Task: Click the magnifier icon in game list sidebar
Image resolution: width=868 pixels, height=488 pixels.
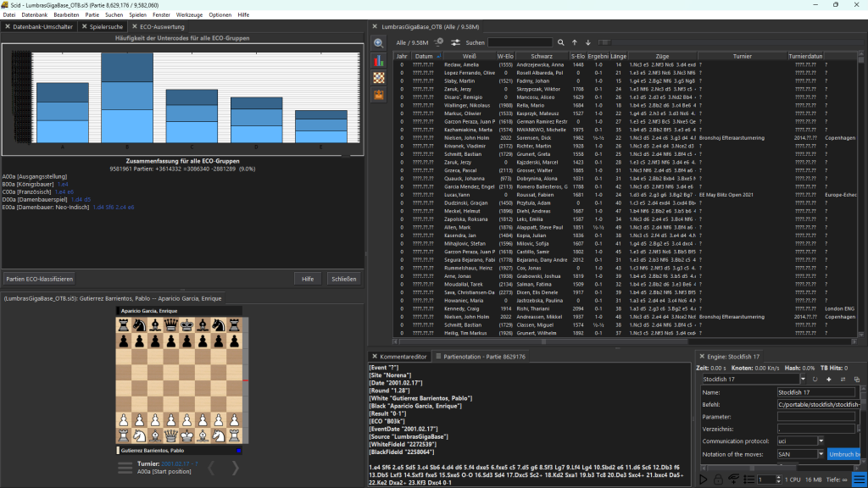Action: (378, 43)
